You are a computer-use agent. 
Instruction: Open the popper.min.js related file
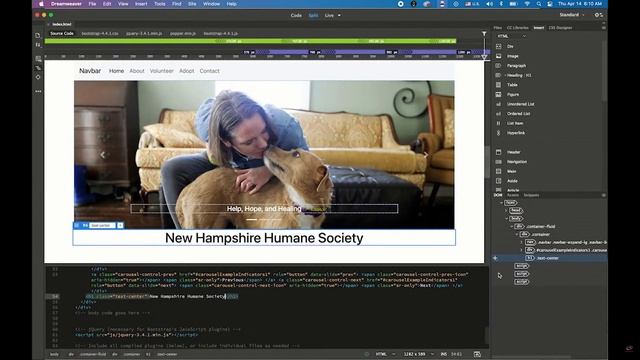pos(183,33)
